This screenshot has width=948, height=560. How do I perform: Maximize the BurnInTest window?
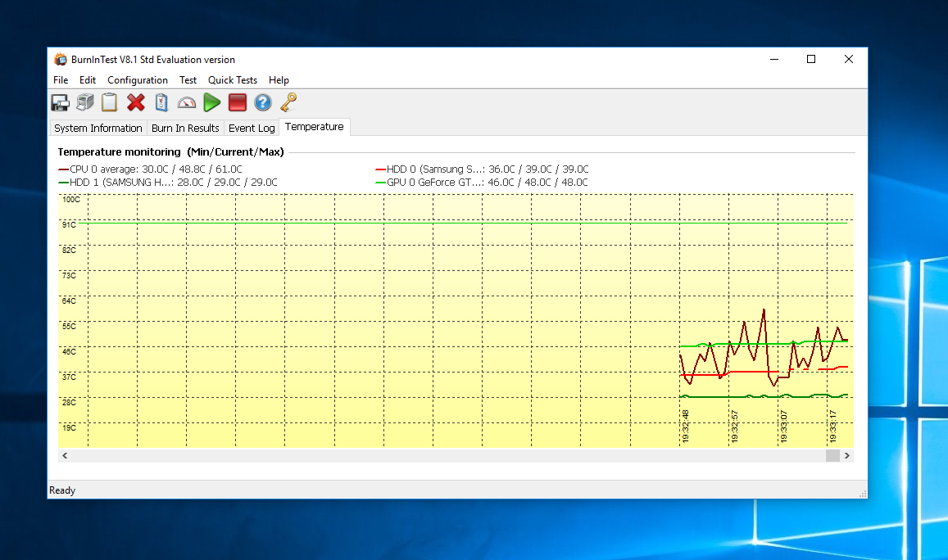pyautogui.click(x=811, y=59)
